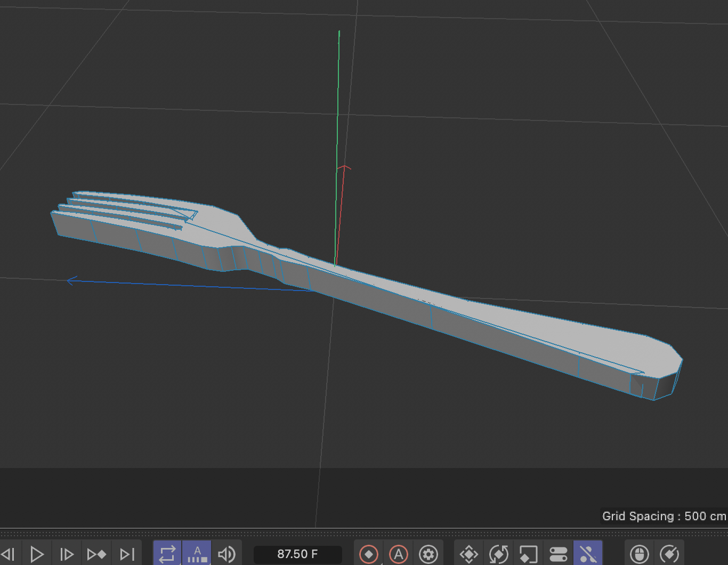The image size is (728, 565).
Task: Click the mouse-shaped icon in the timeline bar
Action: pos(640,554)
